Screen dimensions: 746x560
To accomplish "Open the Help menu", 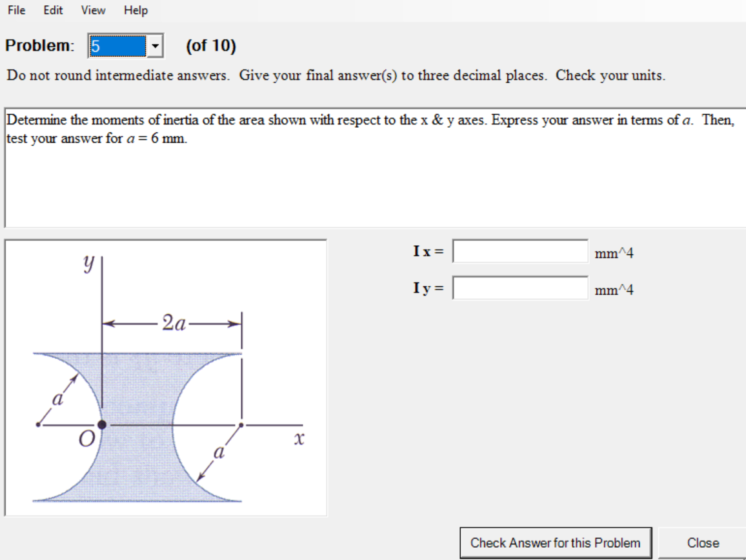I will (136, 10).
